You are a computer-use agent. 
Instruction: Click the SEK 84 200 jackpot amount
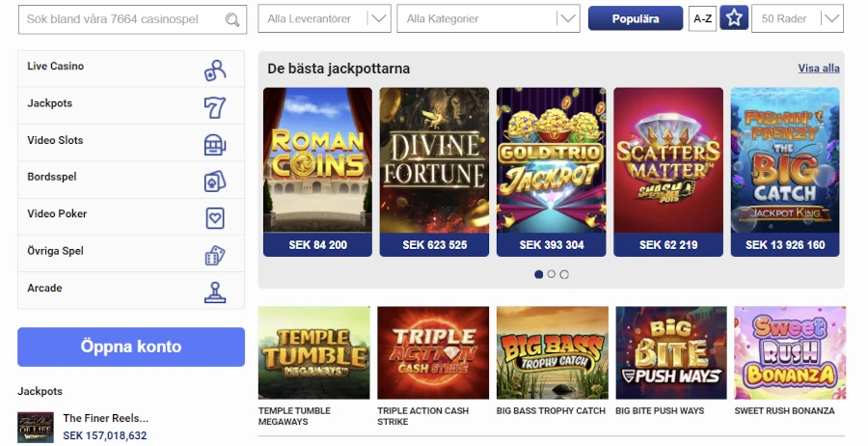[x=317, y=245]
